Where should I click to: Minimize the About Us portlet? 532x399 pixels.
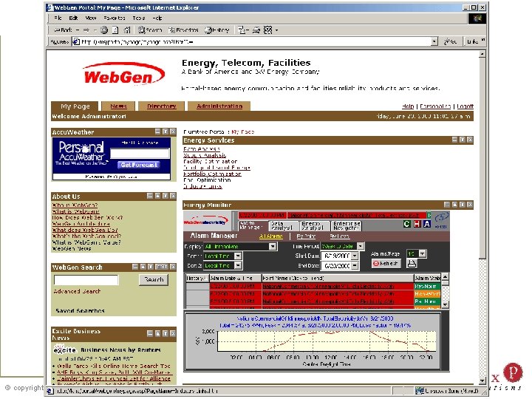150,196
